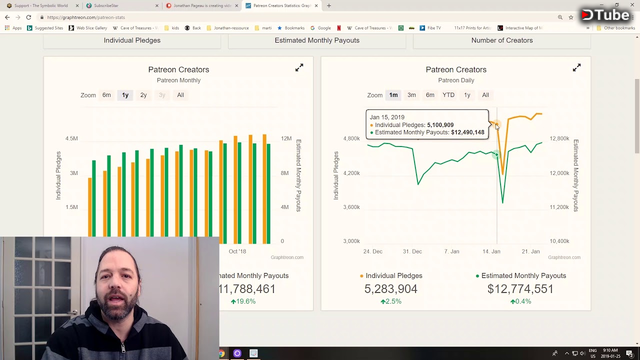Expand the Patreon Monthly chart fullscreen

point(299,68)
